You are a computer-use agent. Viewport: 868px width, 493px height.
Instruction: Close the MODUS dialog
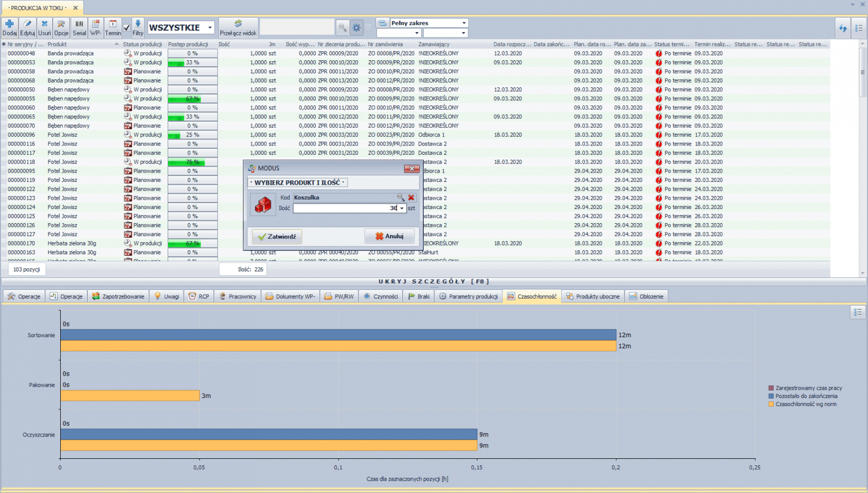412,169
